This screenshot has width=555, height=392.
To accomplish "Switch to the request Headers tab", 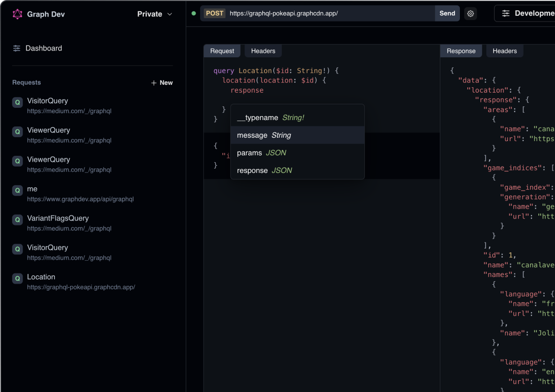I will click(263, 51).
